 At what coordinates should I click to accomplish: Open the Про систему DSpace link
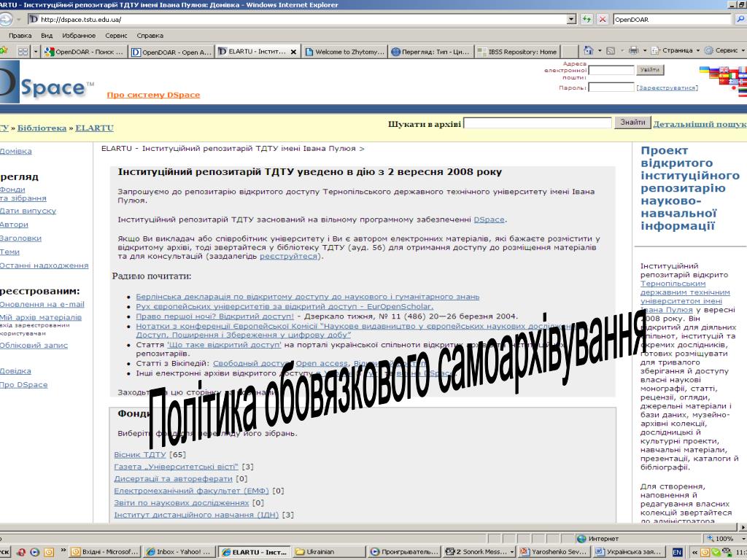pos(153,95)
